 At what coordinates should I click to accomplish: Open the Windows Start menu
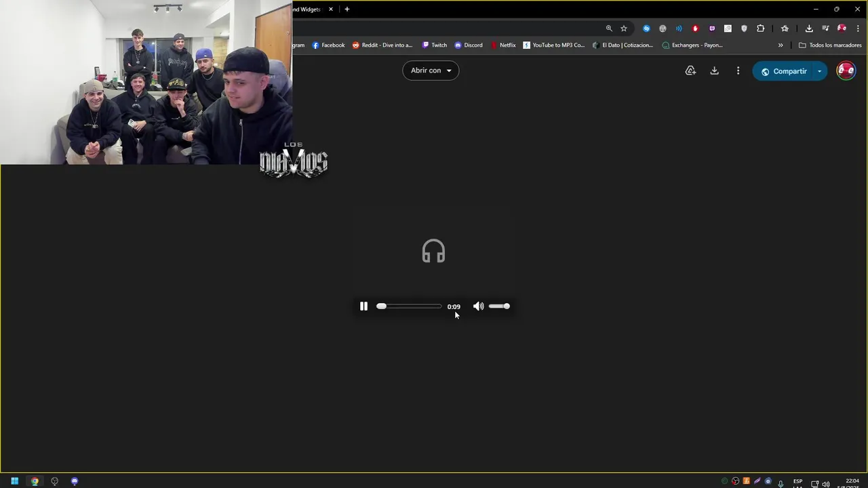click(x=14, y=481)
